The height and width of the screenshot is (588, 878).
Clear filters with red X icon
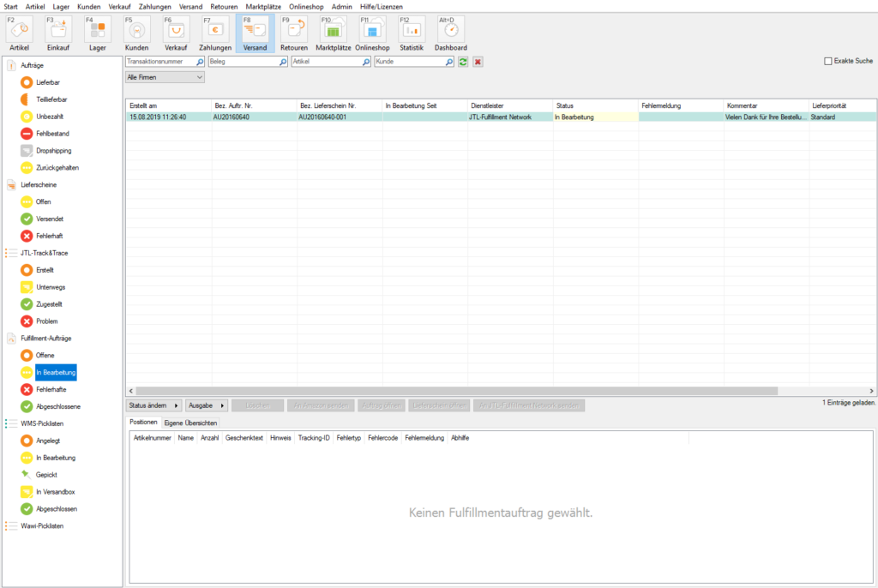click(478, 62)
